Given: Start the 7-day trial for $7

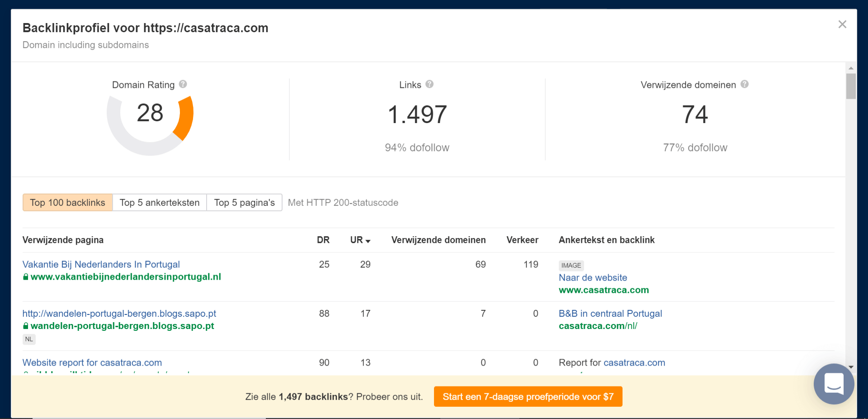Looking at the screenshot, I should coord(528,397).
